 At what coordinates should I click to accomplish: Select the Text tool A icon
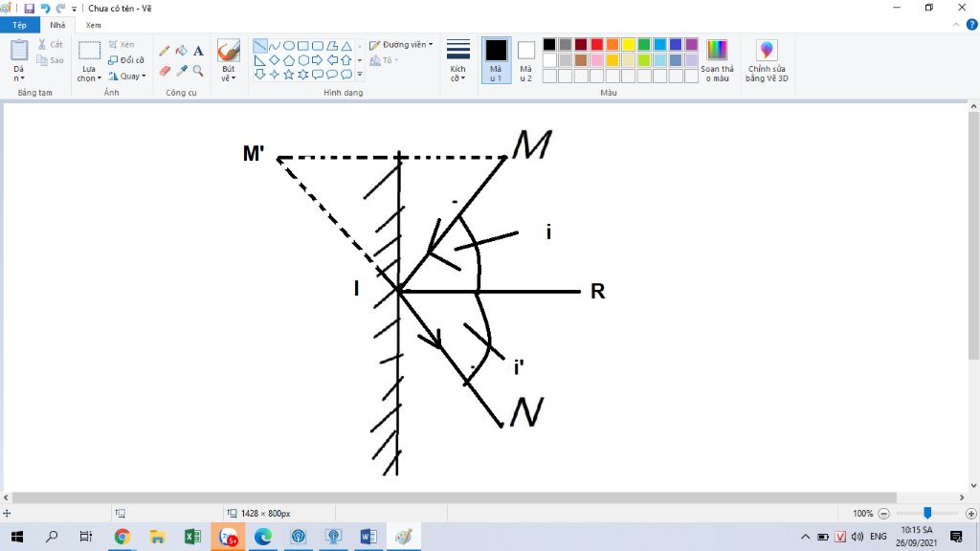click(x=198, y=52)
